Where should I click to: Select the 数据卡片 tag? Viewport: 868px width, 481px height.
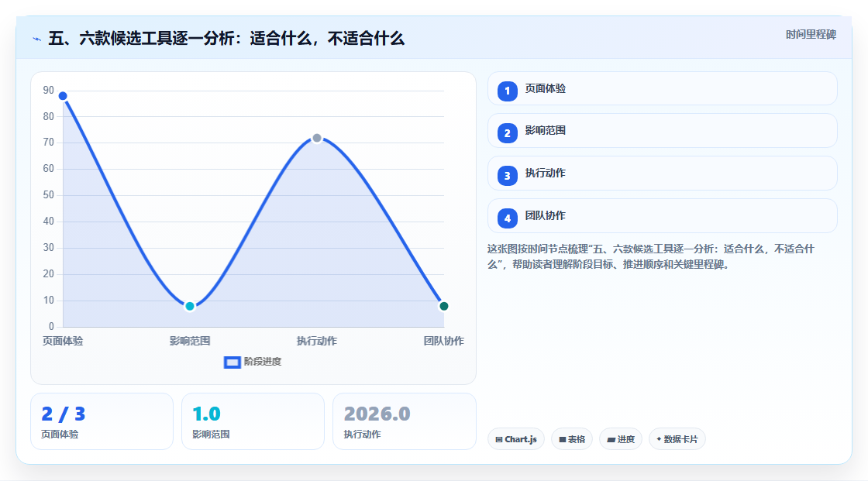click(x=677, y=439)
